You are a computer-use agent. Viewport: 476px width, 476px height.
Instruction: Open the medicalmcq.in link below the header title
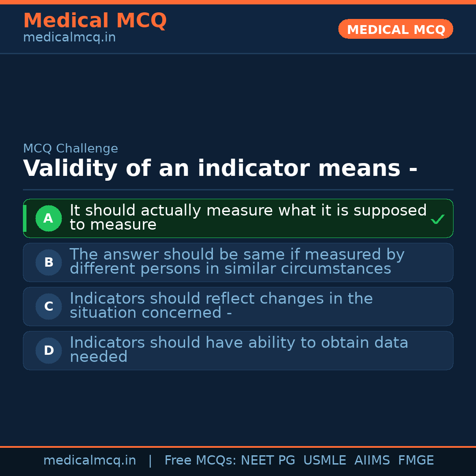[x=69, y=38]
